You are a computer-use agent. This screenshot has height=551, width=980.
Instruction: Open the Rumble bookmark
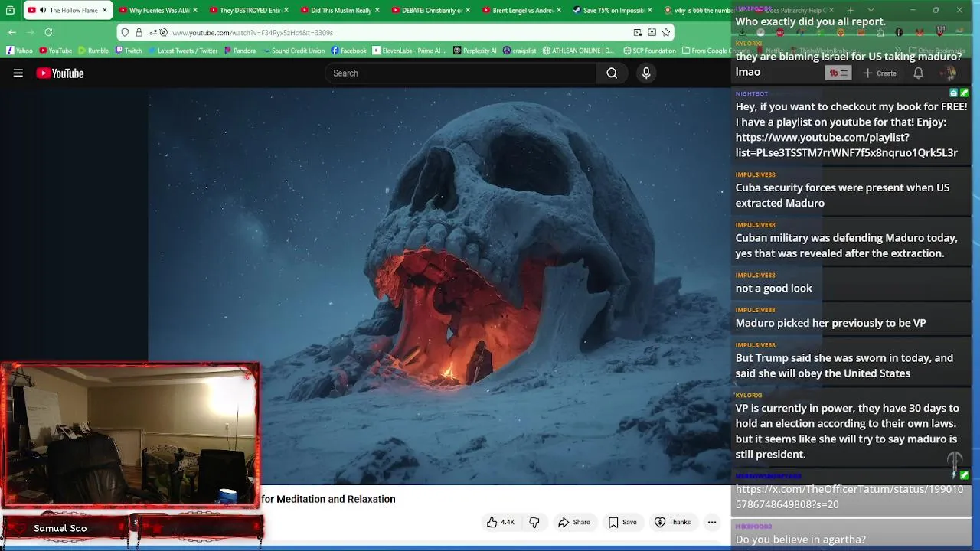93,51
